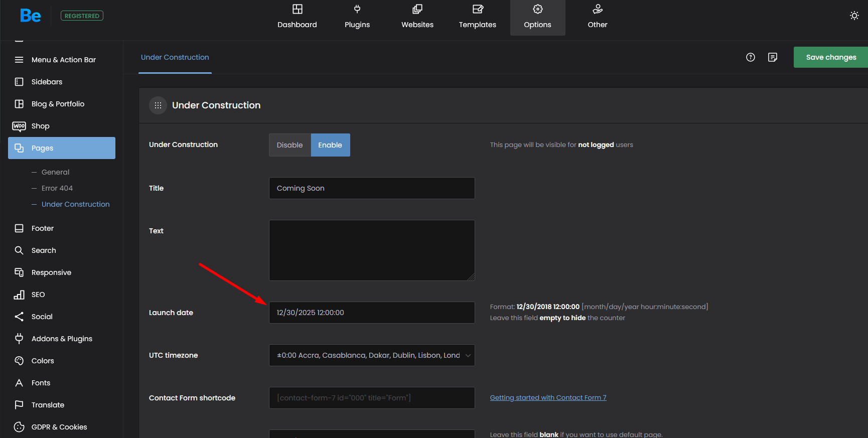Select the Under Construction tab
868x438 pixels.
(x=175, y=57)
